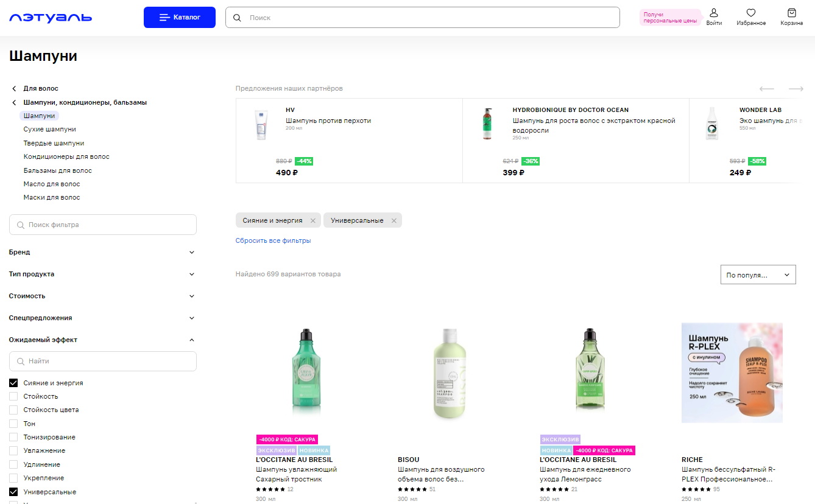Expand the Тип продукта filter
The image size is (815, 504).
[102, 274]
